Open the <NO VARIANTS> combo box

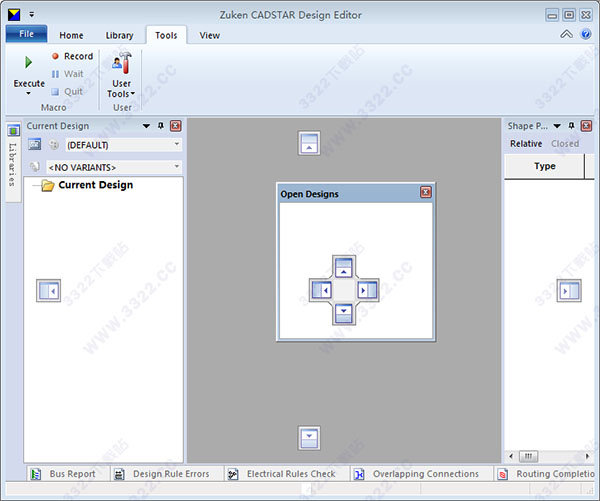[114, 167]
